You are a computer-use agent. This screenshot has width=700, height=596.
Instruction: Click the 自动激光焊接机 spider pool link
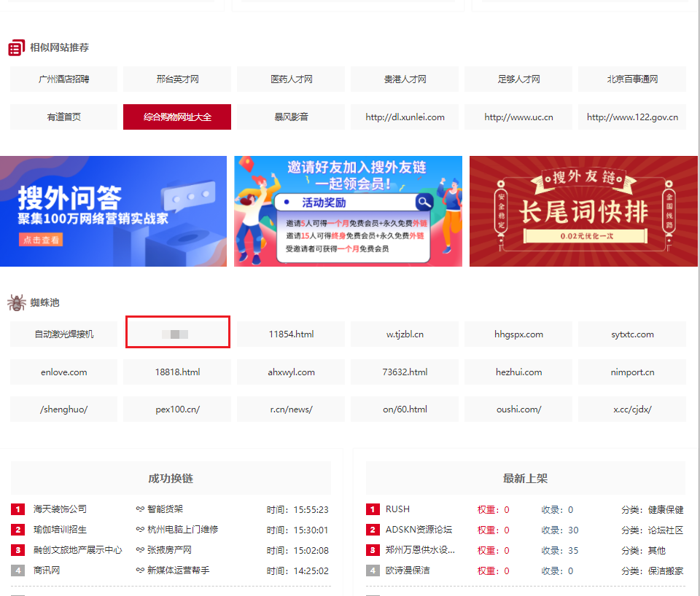pos(63,334)
